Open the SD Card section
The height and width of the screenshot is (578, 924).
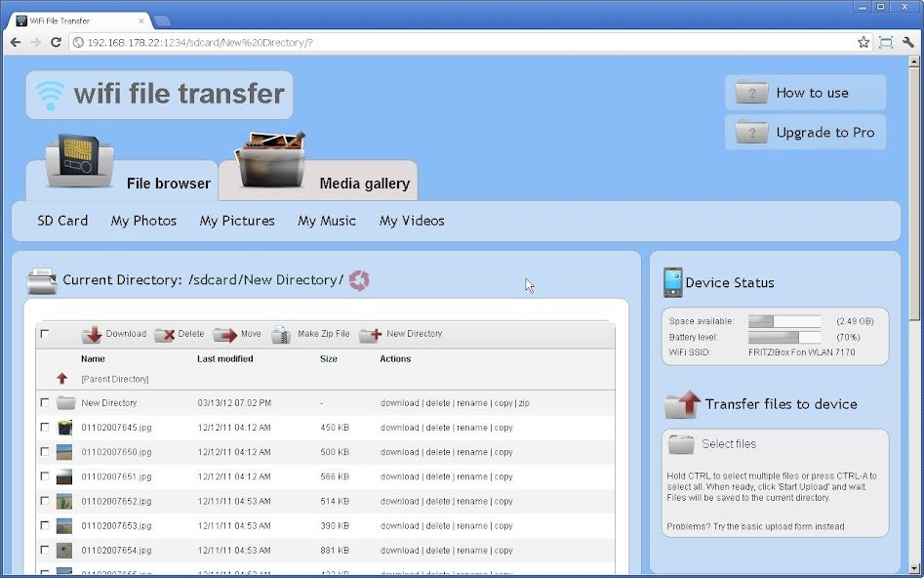point(62,221)
